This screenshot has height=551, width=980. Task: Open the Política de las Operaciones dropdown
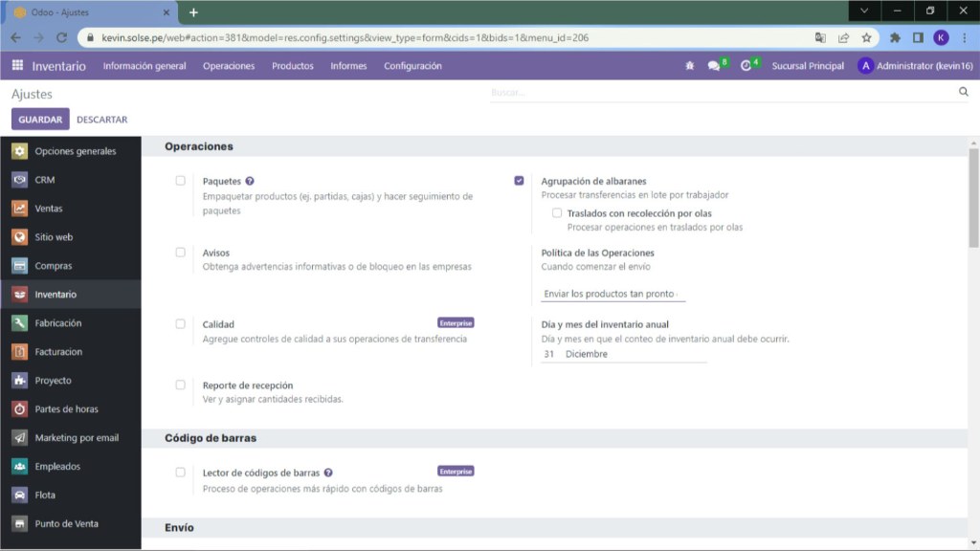point(612,294)
